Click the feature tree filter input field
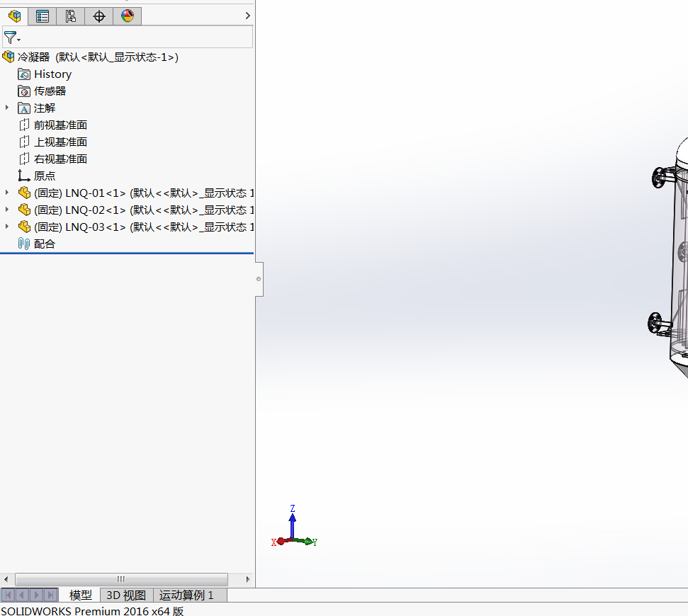The image size is (688, 616). click(128, 37)
